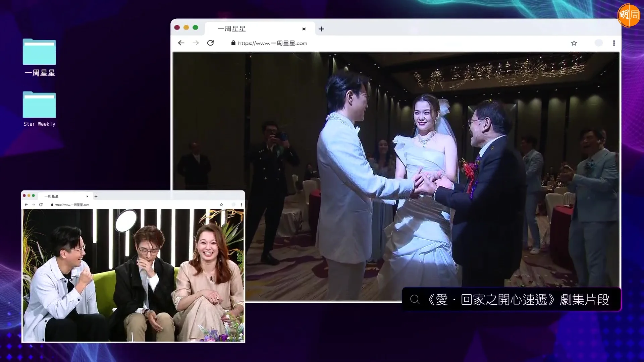Click the search magnifier beside 愛·回家之開心速遞
The width and height of the screenshot is (644, 362).
click(x=415, y=299)
